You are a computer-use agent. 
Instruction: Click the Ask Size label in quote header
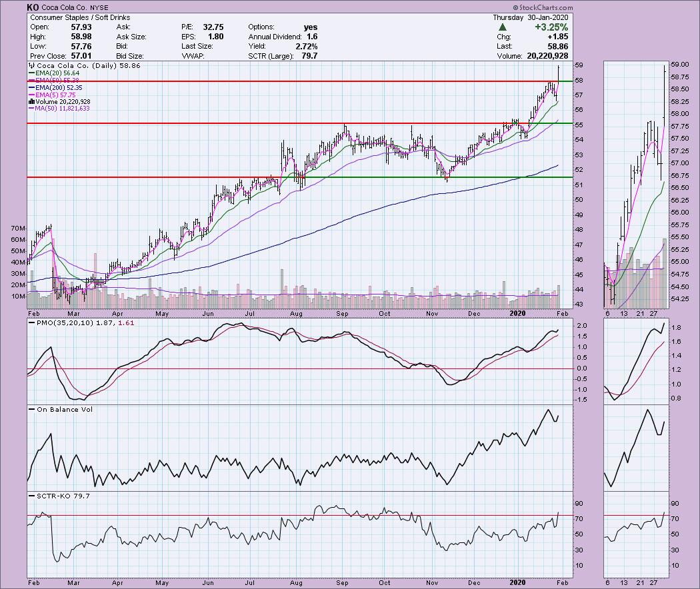(x=131, y=37)
